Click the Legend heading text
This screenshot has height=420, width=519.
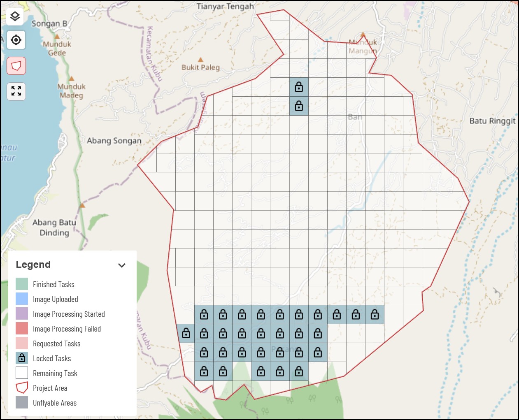(33, 265)
